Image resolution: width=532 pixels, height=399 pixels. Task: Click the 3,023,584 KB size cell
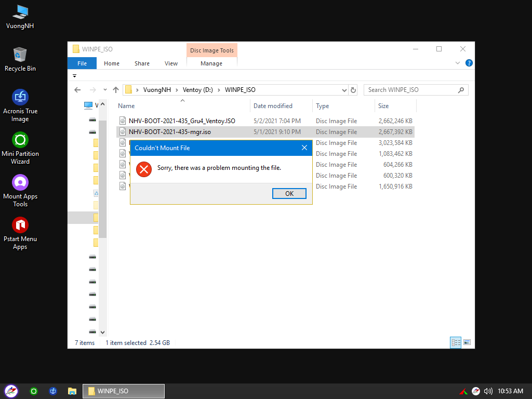pyautogui.click(x=395, y=143)
